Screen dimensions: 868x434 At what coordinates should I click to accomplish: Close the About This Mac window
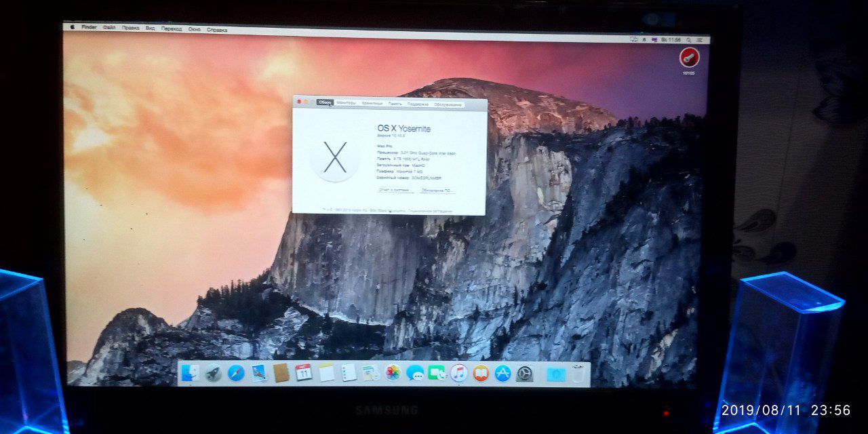click(x=298, y=102)
